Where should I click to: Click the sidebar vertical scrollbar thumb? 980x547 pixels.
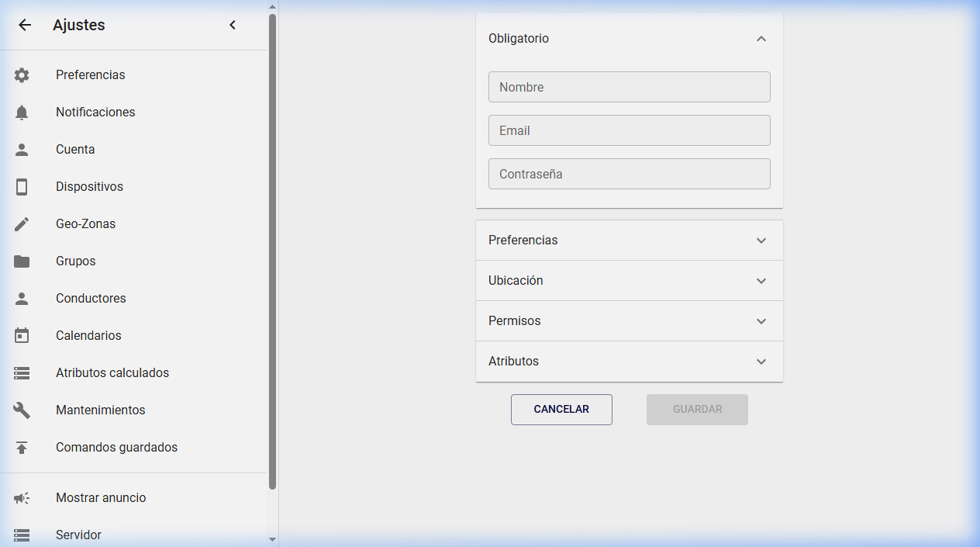pos(272,252)
